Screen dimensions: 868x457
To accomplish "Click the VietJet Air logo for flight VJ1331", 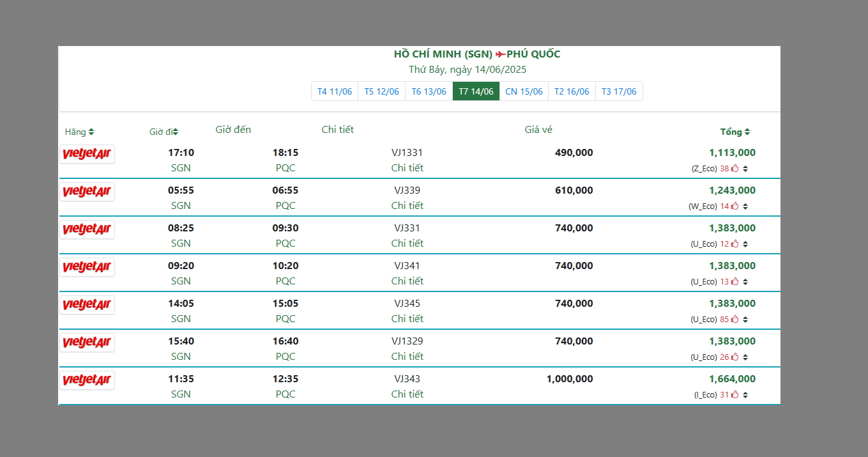I will [87, 154].
